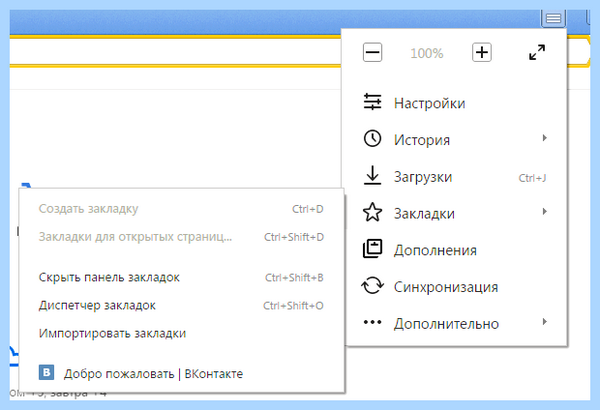Open Дополнения from the menu
Image resolution: width=600 pixels, height=410 pixels.
[456, 250]
